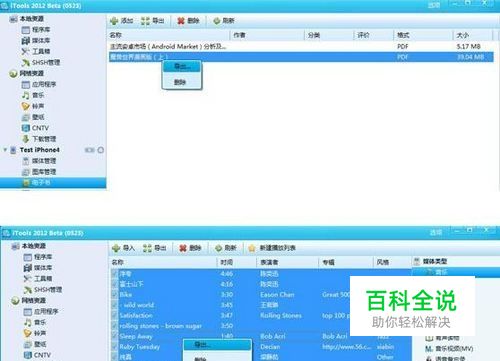500x361 pixels.
Task: Click Export (导出) toolbar icon in bottom window
Action: pyautogui.click(x=147, y=248)
